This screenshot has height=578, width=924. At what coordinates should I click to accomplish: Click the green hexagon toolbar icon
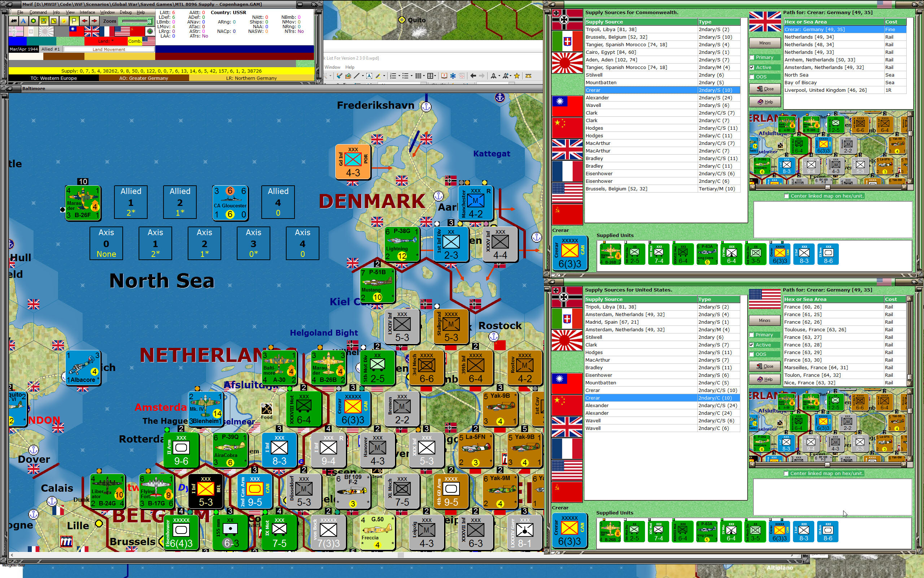(34, 21)
